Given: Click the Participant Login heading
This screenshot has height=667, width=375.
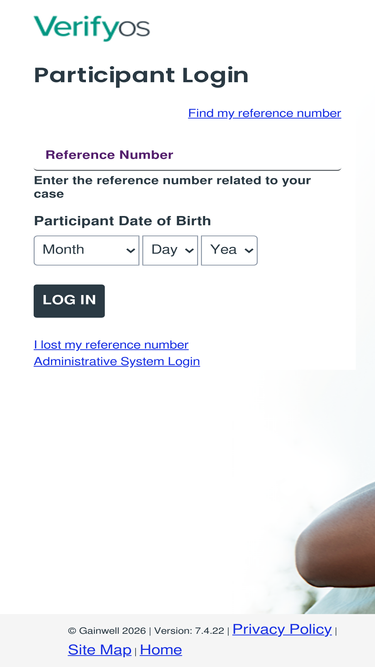Looking at the screenshot, I should pos(141,76).
